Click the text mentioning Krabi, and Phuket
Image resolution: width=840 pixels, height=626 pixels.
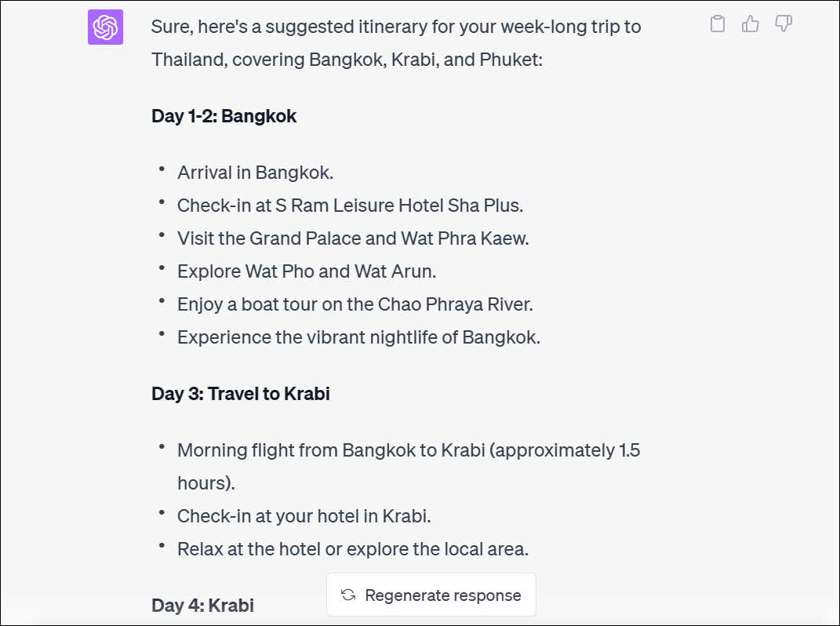pyautogui.click(x=467, y=60)
